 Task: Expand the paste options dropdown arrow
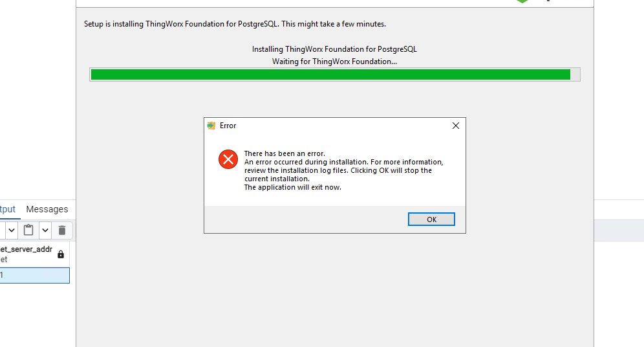point(45,230)
